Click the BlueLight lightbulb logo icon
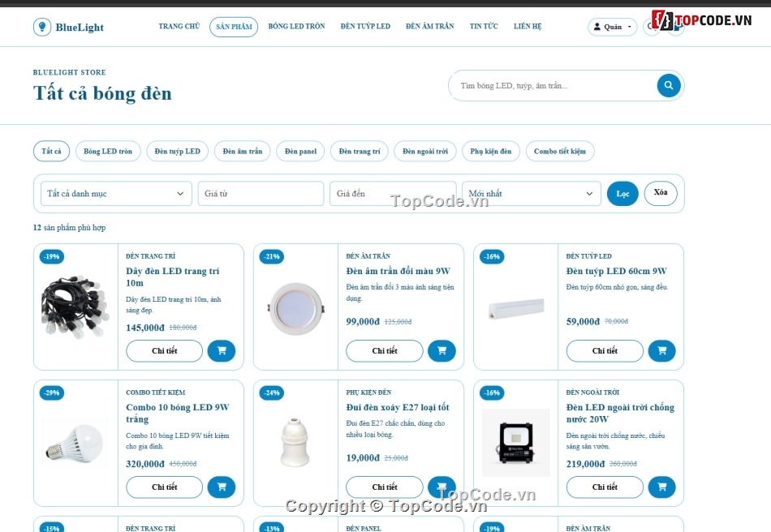Viewport: 771px width, 532px height. [41, 27]
